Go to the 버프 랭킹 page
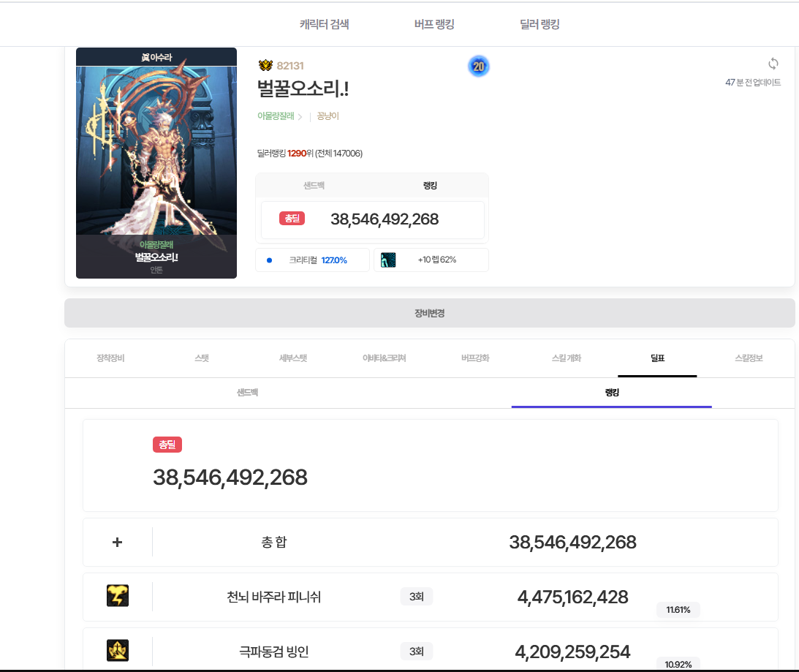 [434, 24]
